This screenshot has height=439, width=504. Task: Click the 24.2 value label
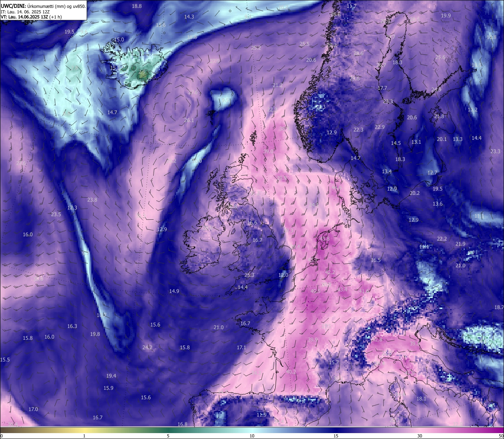147,348
